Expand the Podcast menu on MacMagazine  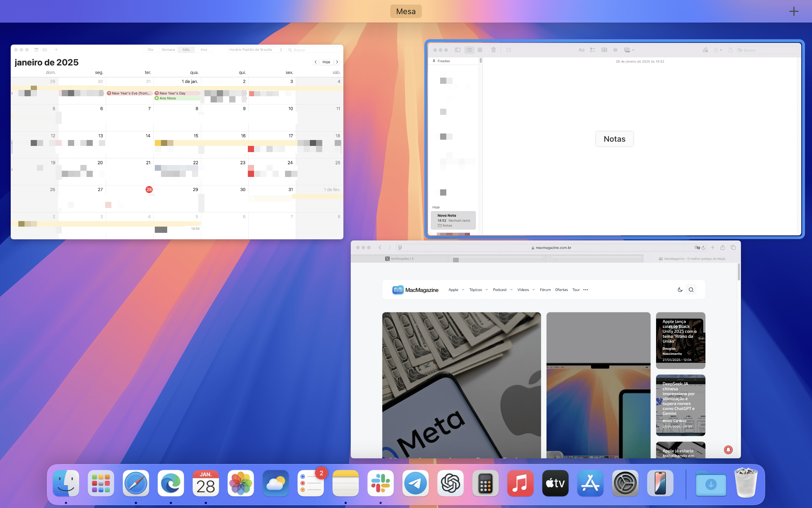coord(503,290)
